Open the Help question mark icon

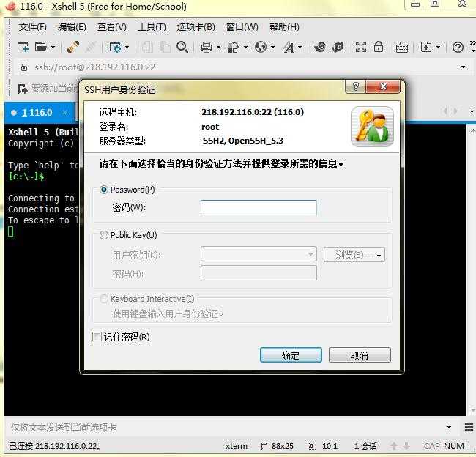tap(458, 47)
